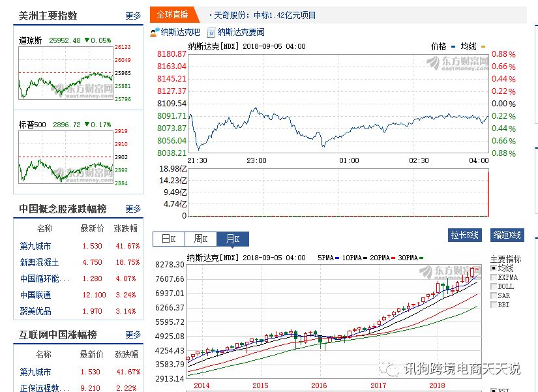Click the 拉长K线 button
Screen dimensions: 538x392
click(x=464, y=235)
